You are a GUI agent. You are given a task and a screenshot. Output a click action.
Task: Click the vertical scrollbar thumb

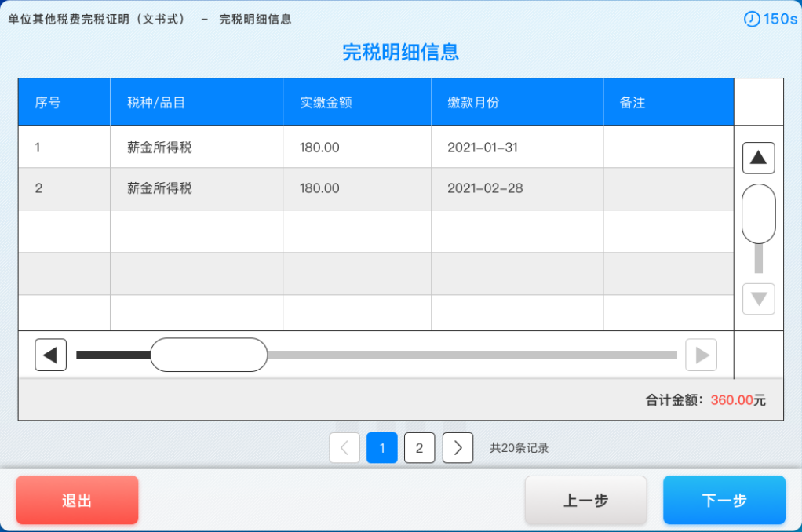(x=757, y=213)
